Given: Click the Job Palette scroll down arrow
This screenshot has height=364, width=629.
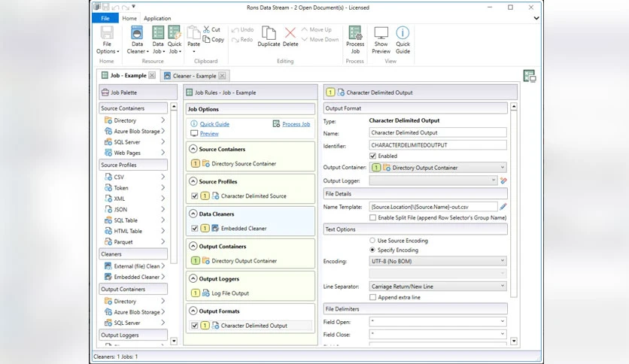Looking at the screenshot, I should [x=174, y=341].
